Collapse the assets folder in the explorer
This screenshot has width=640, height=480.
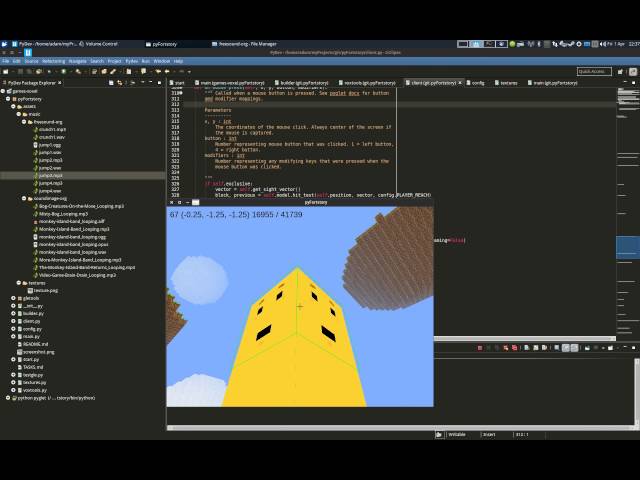tap(13, 107)
